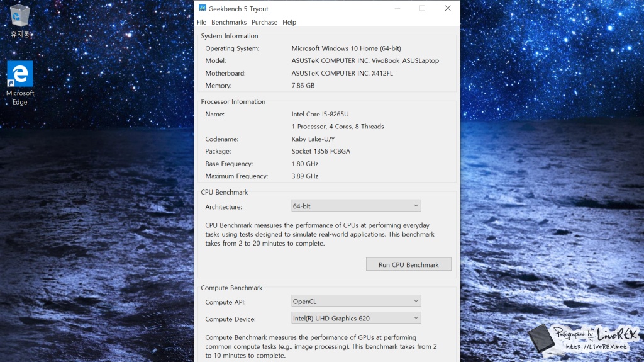The image size is (644, 362).
Task: Click the Compute Benchmark section heading
Action: (x=231, y=288)
